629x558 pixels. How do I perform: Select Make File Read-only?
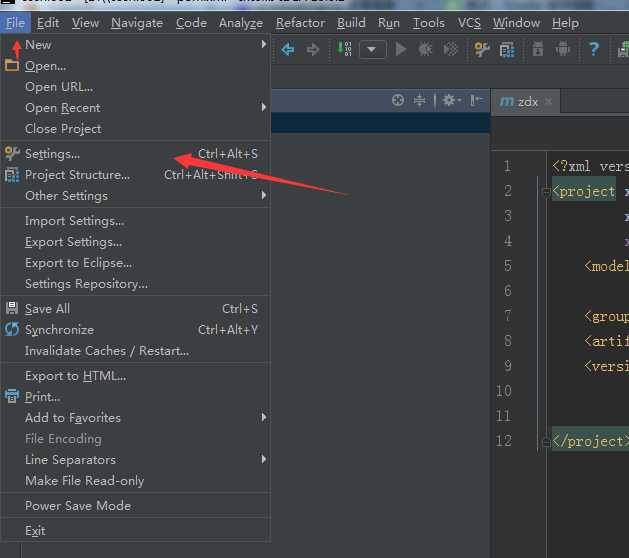tap(135, 481)
